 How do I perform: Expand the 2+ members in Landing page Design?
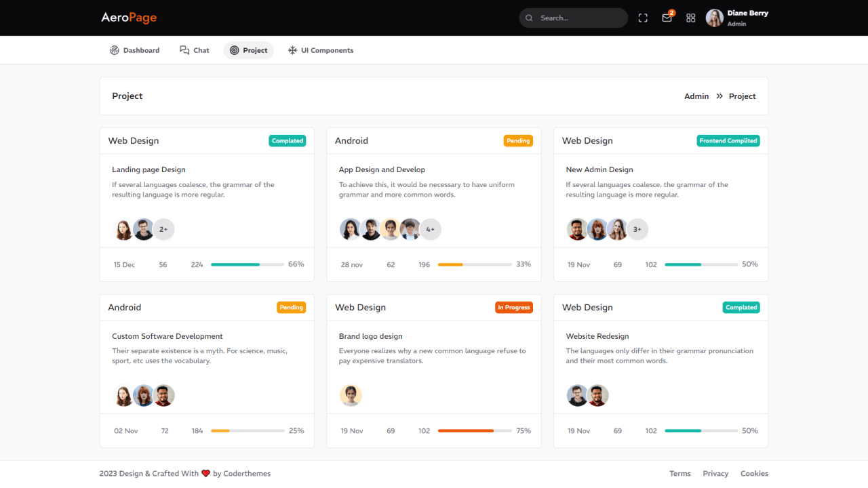(x=163, y=229)
